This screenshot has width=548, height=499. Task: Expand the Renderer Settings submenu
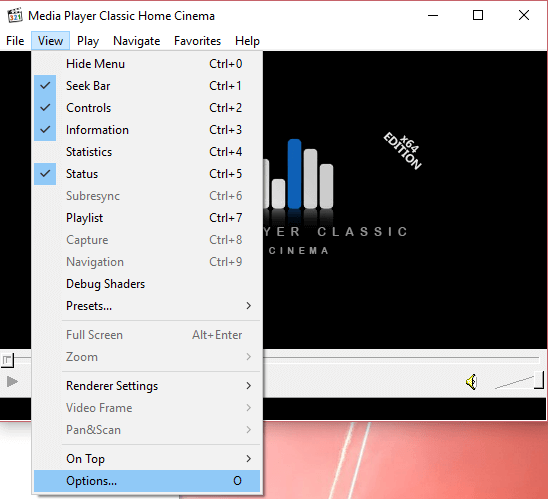click(147, 386)
